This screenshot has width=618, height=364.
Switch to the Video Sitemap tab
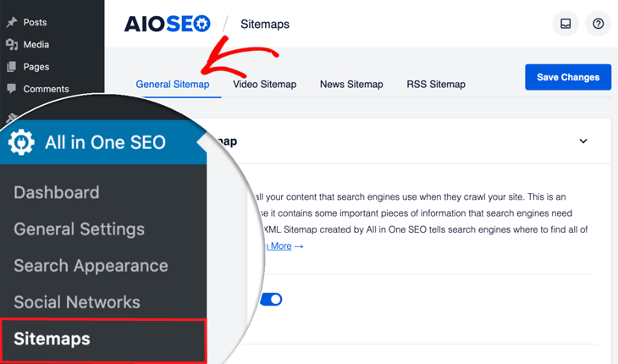coord(264,84)
